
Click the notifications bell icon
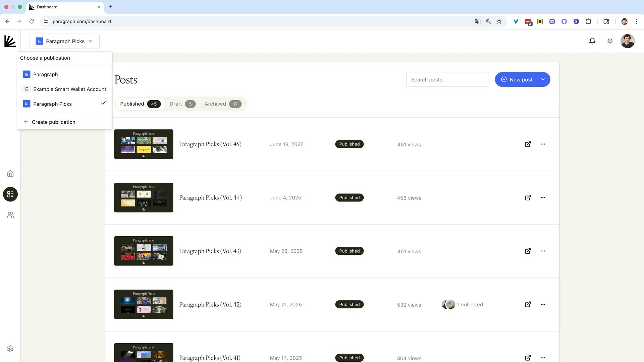point(592,41)
